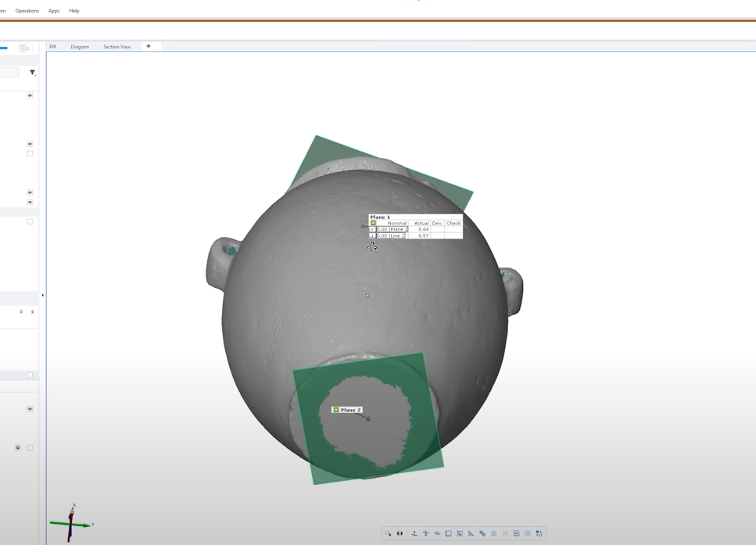Collapse the left panel with the side arrow
Viewport: 756px width, 545px height.
click(x=42, y=296)
